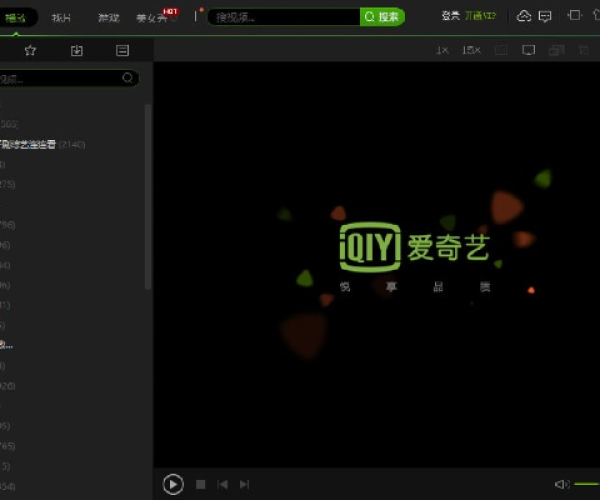Open the favorites star tab in sidebar
This screenshot has height=500, width=600.
click(30, 50)
